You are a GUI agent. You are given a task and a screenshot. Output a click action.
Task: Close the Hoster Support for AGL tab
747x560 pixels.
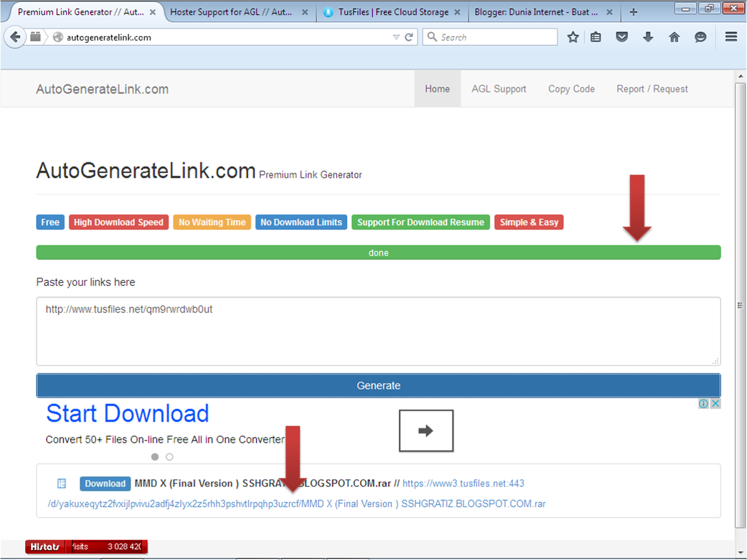coord(305,12)
